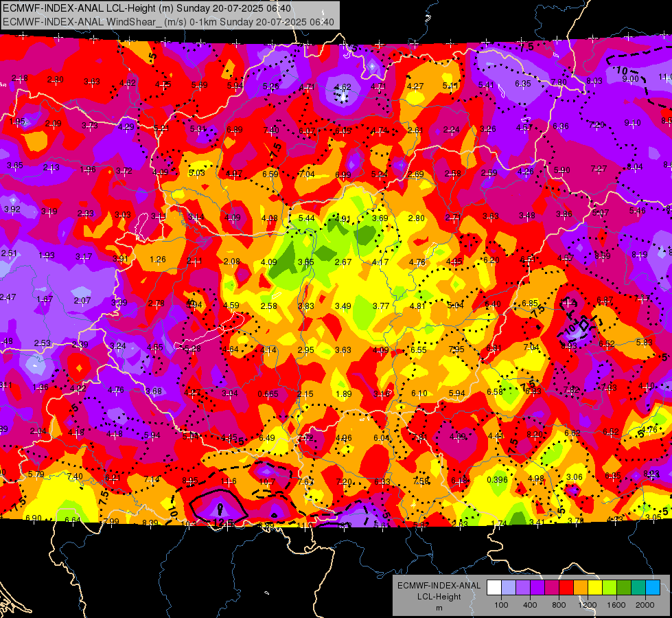Click the magenta legend swatch left of red

click(x=552, y=588)
